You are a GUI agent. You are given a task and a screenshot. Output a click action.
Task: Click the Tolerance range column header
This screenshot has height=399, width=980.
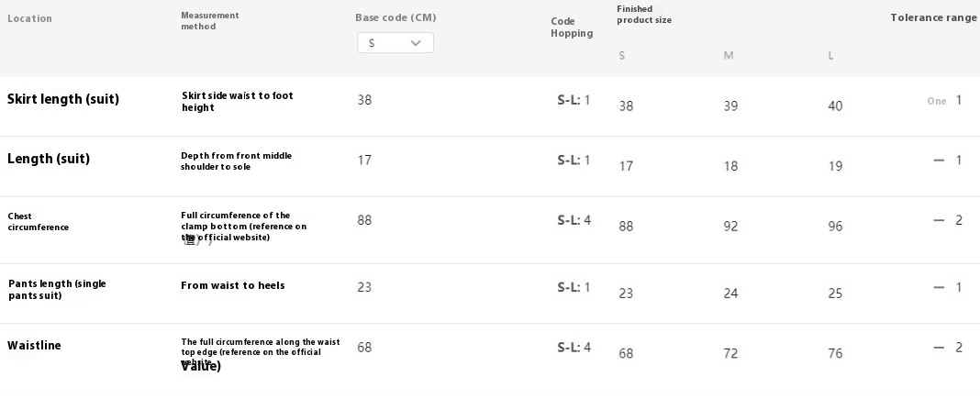tap(933, 17)
